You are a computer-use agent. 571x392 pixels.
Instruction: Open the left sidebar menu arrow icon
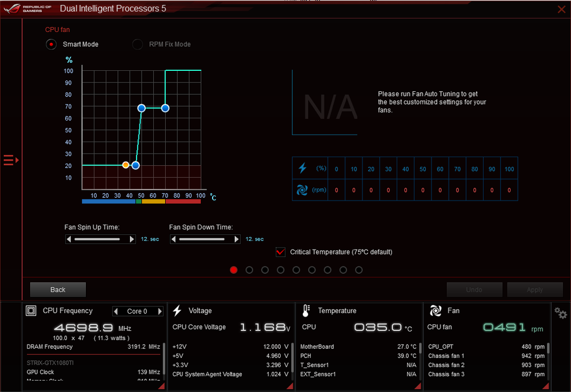(11, 160)
